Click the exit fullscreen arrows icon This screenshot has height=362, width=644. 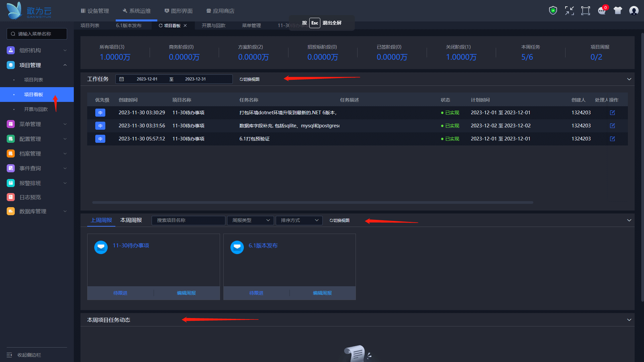coord(569,11)
